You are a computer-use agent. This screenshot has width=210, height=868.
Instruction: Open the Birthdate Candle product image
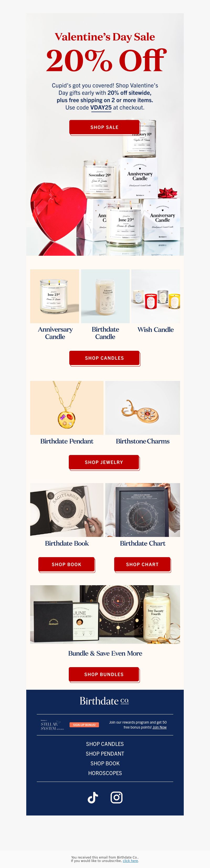click(105, 296)
